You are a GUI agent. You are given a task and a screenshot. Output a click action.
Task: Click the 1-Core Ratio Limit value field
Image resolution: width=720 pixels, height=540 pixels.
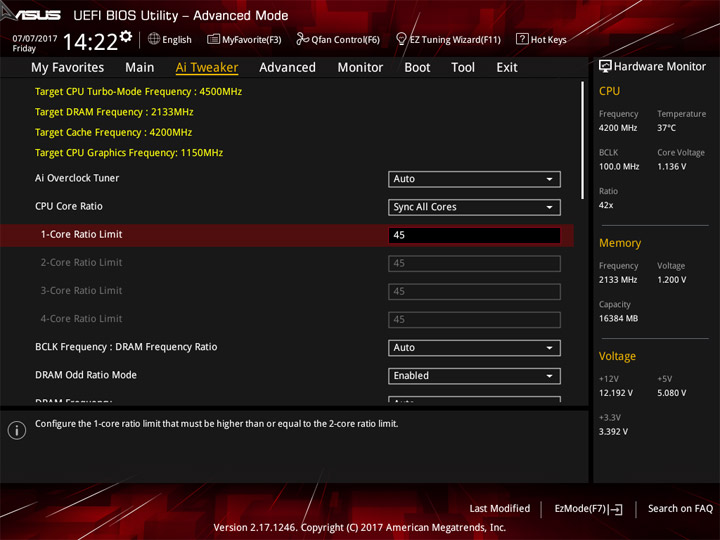click(x=474, y=235)
